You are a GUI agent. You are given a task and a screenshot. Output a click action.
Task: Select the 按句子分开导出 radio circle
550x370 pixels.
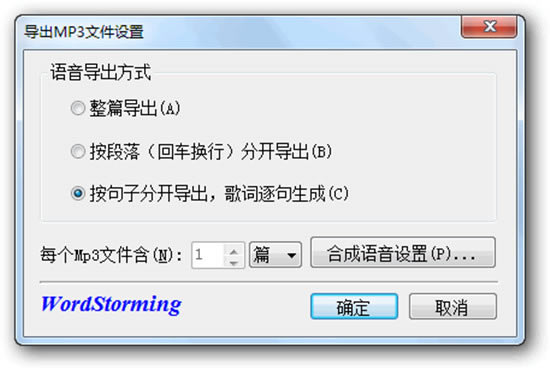coord(78,193)
